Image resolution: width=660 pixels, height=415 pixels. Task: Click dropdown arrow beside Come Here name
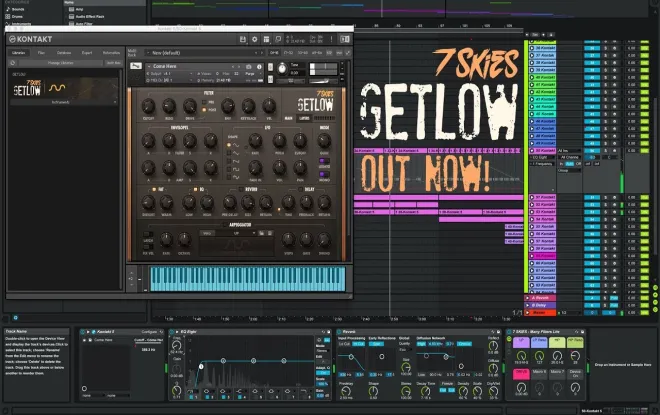tap(149, 67)
